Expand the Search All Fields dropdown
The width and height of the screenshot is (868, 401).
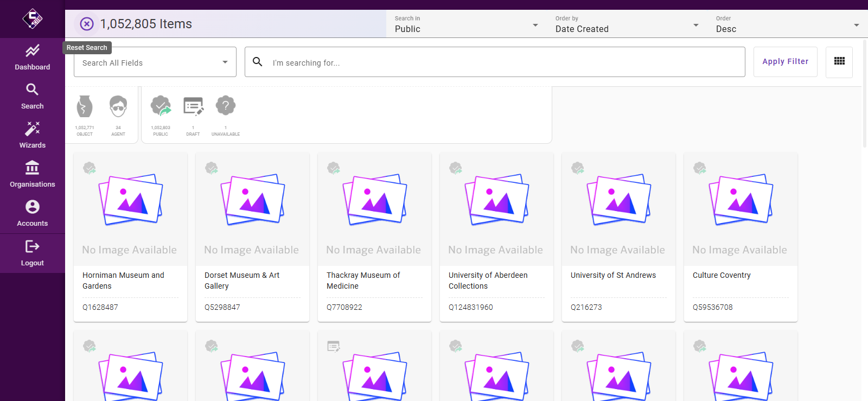tap(155, 62)
